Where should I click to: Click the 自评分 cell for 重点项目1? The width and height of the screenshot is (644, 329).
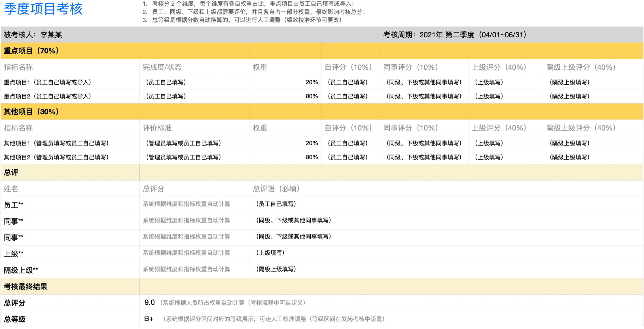[351, 82]
